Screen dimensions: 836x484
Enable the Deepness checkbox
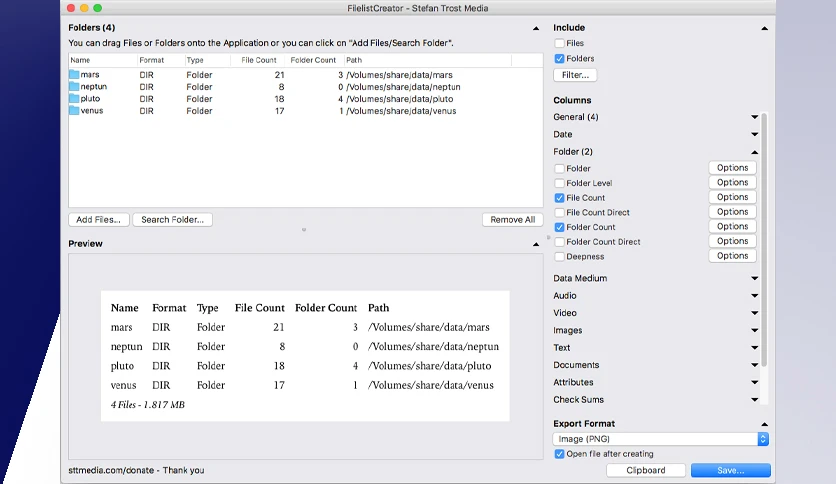pos(559,256)
